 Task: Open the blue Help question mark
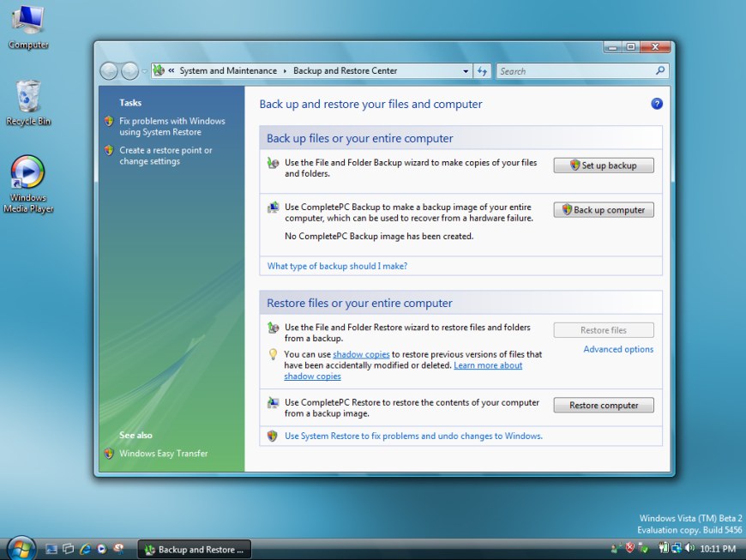pos(657,104)
